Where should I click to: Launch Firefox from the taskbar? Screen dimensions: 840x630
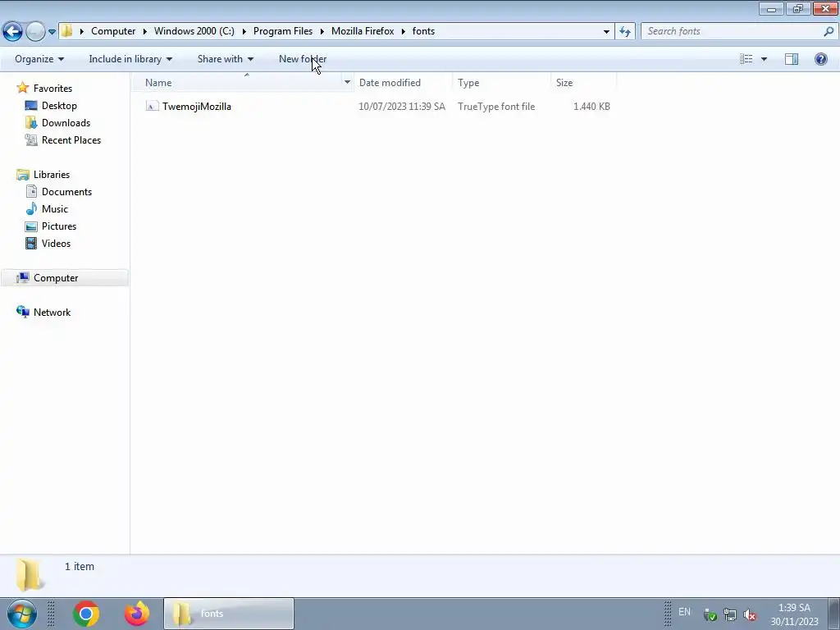point(137,614)
